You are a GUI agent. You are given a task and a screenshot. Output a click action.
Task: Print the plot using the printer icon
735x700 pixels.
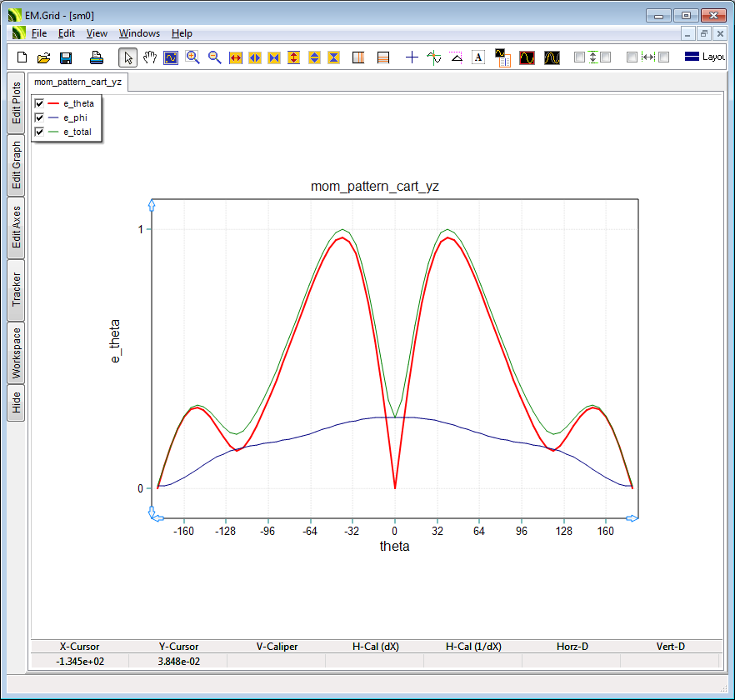pyautogui.click(x=97, y=57)
